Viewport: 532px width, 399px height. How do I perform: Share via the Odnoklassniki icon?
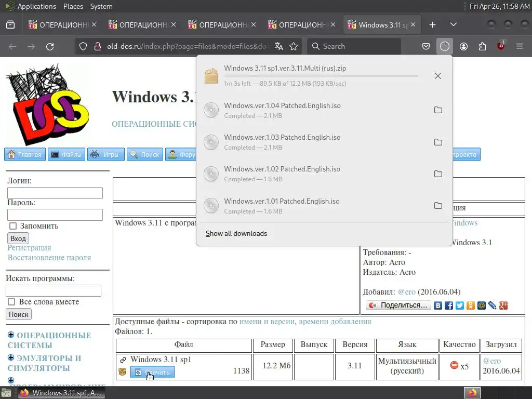click(471, 305)
